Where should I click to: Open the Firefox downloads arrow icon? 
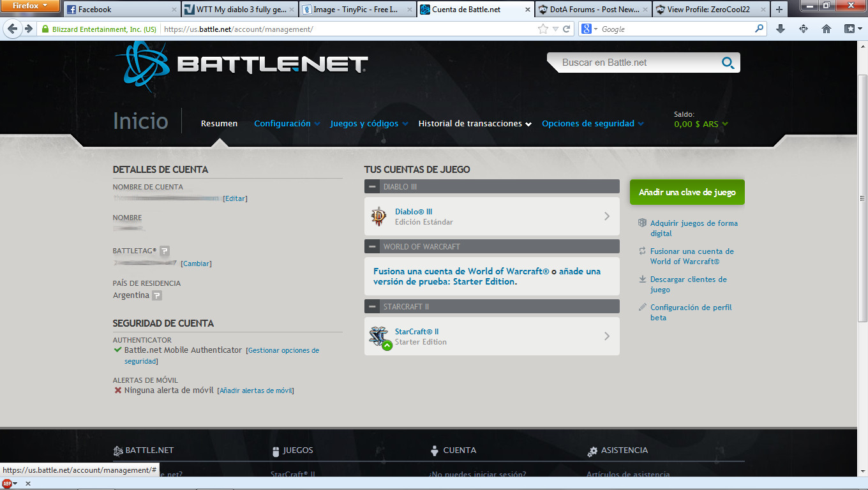pos(781,29)
